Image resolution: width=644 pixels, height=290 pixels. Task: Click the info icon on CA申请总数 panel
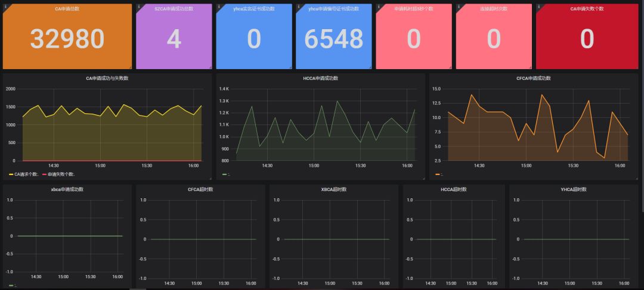coord(5,7)
